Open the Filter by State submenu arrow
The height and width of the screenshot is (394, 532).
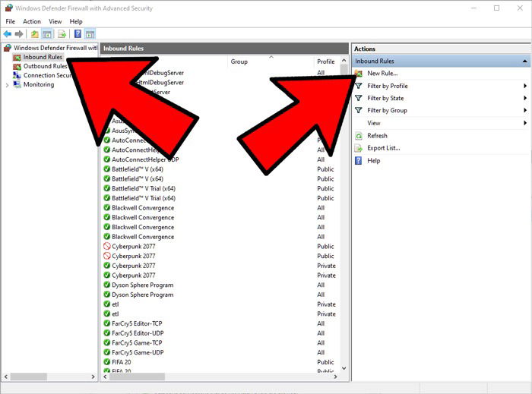point(525,98)
